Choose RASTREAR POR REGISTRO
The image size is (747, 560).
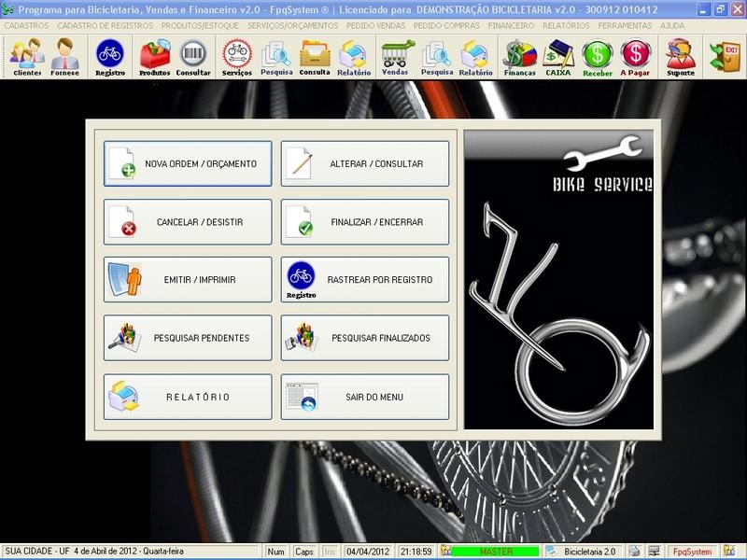tap(365, 280)
